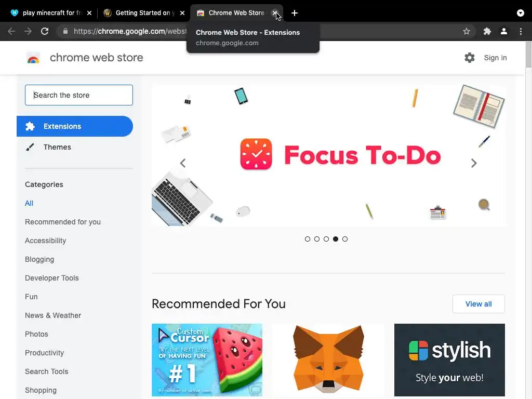Click the 'Search the store' input field
Screen dimensions: 532x399
pyautogui.click(x=79, y=95)
